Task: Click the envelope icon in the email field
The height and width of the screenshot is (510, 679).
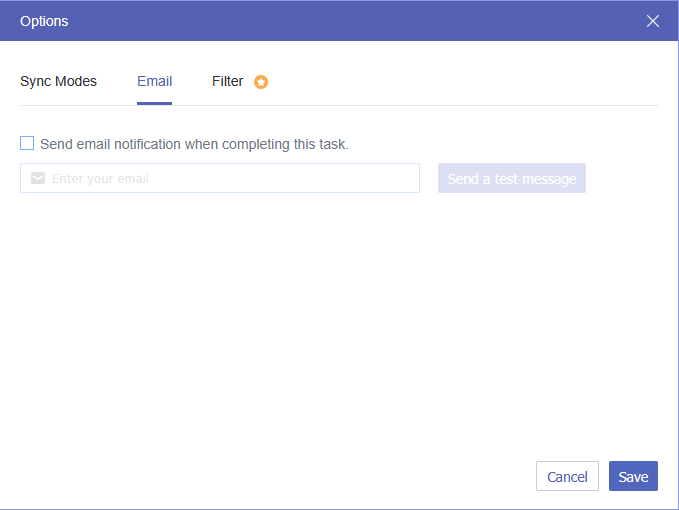Action: click(x=38, y=179)
